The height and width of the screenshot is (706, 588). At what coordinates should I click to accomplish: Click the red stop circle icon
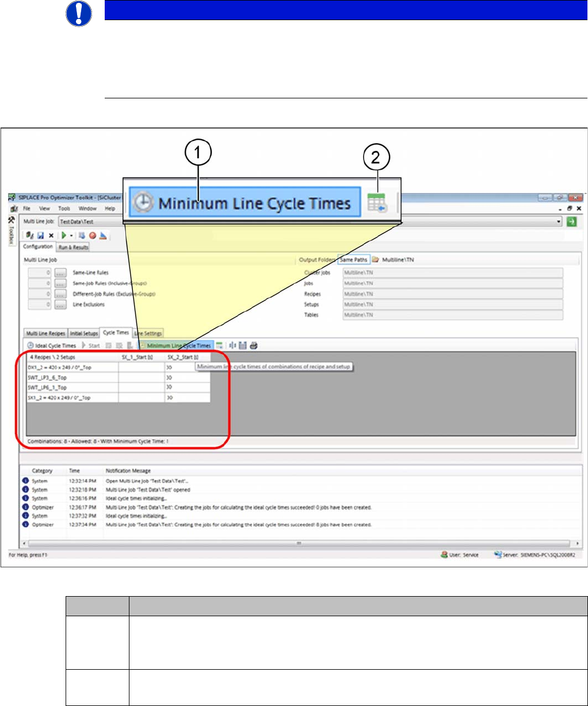pos(93,235)
